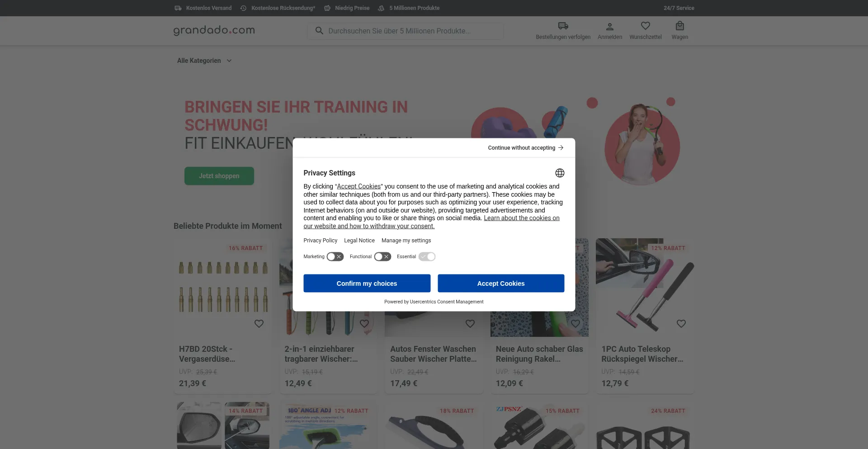868x449 pixels.
Task: Open the Wagen shopping bag icon
Action: [679, 26]
